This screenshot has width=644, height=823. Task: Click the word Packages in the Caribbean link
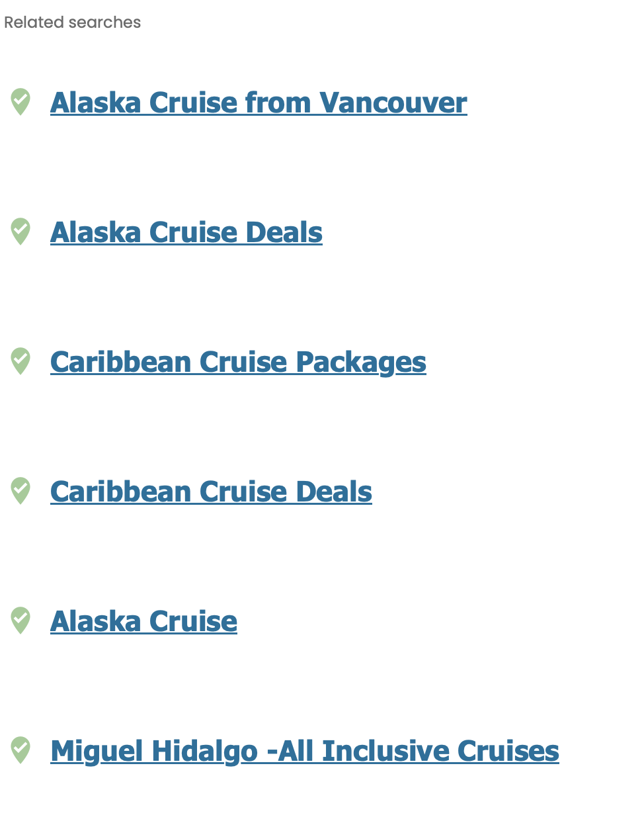click(360, 363)
